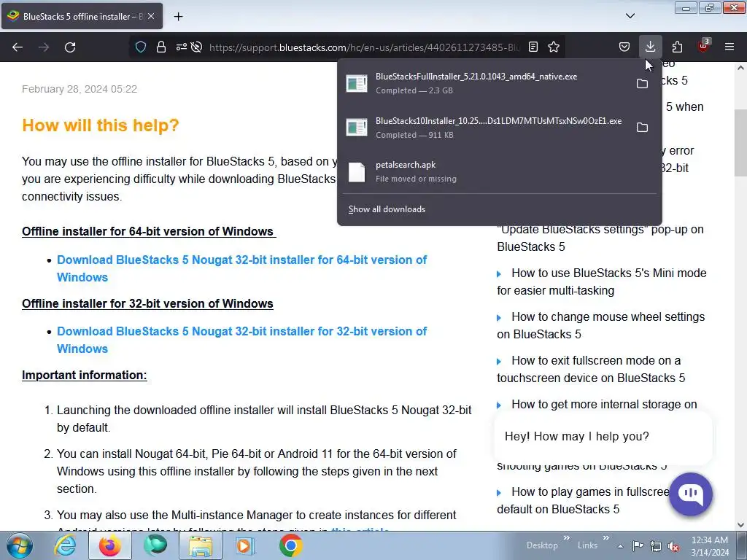Click the 'How will this help?' heading
Image resolution: width=747 pixels, height=560 pixels.
tap(101, 125)
